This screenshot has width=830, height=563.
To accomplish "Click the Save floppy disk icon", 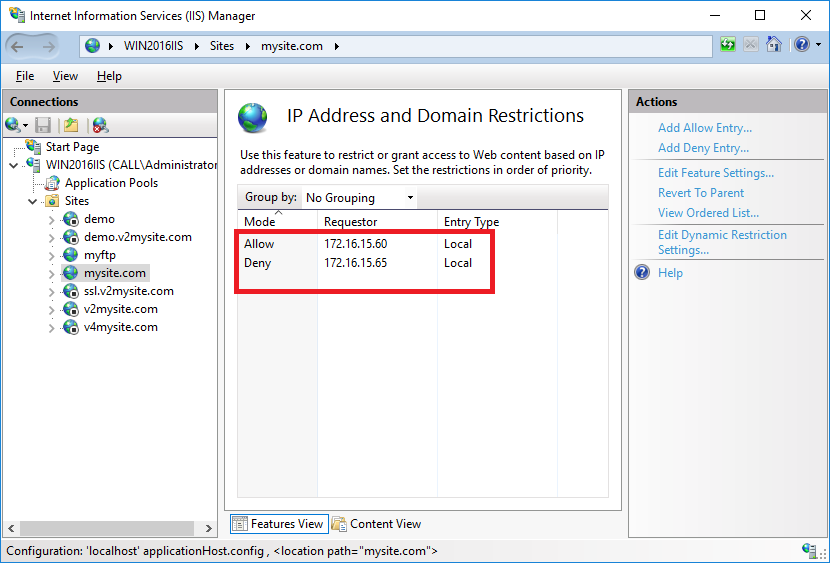I will coord(43,125).
